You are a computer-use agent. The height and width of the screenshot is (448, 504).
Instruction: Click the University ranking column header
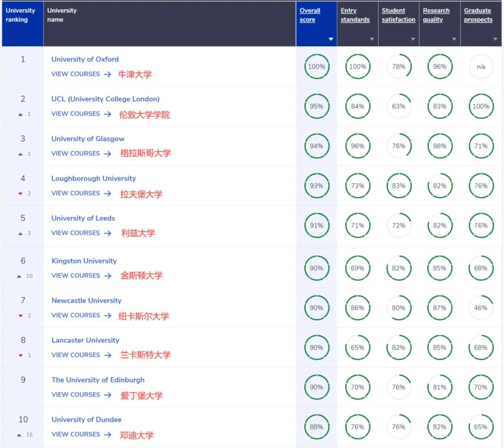[22, 24]
